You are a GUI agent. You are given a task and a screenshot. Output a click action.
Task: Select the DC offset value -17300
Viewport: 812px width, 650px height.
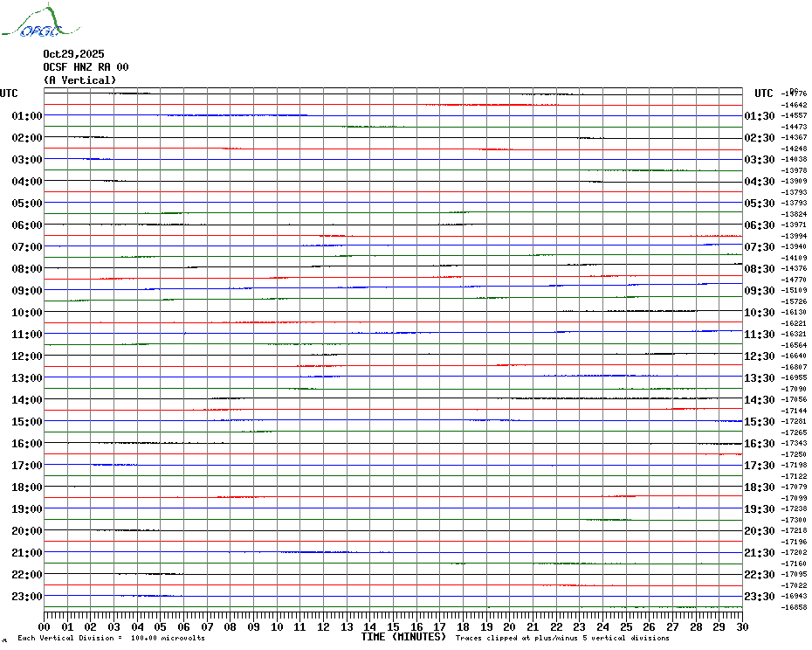click(794, 520)
